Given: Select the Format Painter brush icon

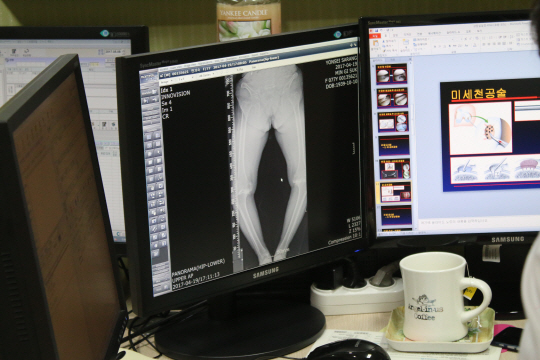Looking at the screenshot, I should [x=384, y=51].
